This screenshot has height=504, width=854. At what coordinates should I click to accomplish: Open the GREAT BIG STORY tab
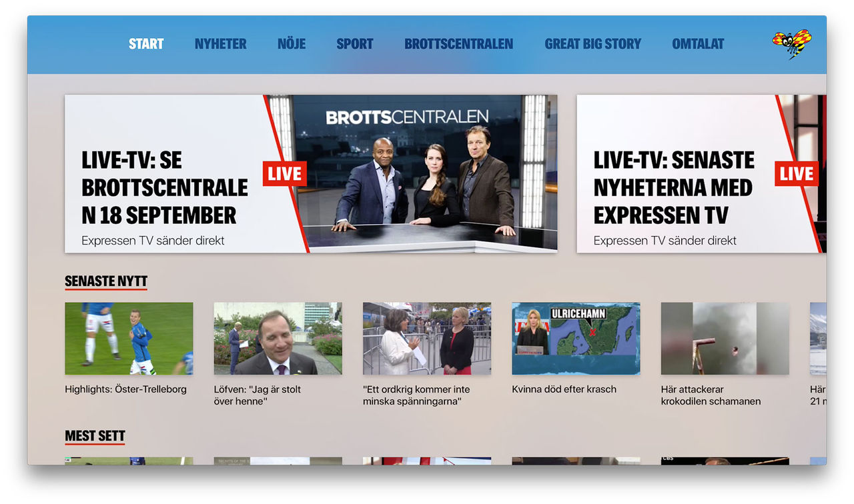coord(592,44)
